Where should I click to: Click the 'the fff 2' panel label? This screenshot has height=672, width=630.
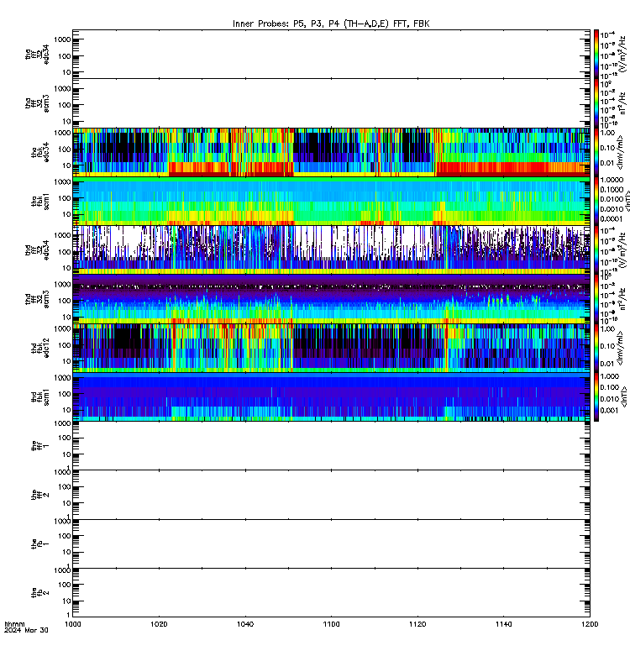[40, 495]
